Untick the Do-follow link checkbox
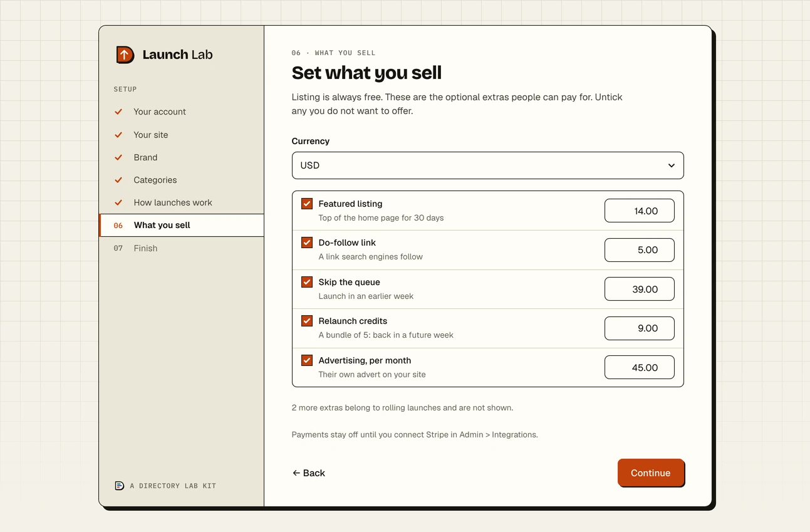This screenshot has width=810, height=532. (x=307, y=243)
